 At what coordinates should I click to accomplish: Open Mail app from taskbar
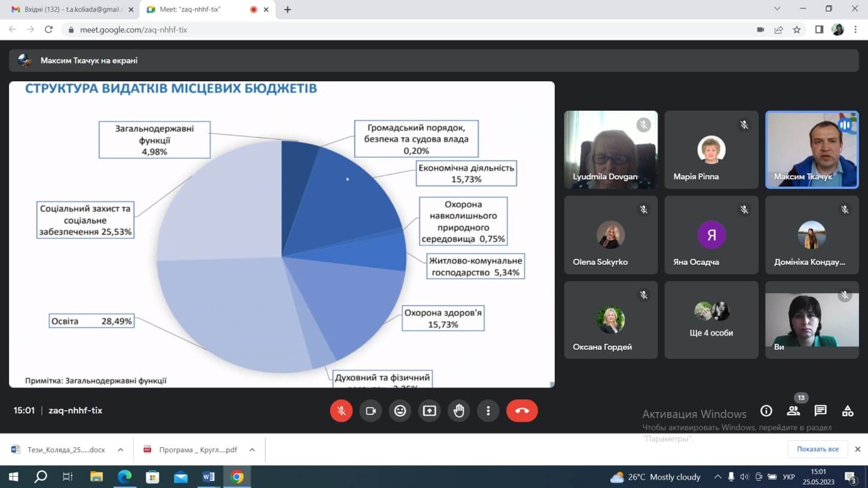click(x=181, y=477)
